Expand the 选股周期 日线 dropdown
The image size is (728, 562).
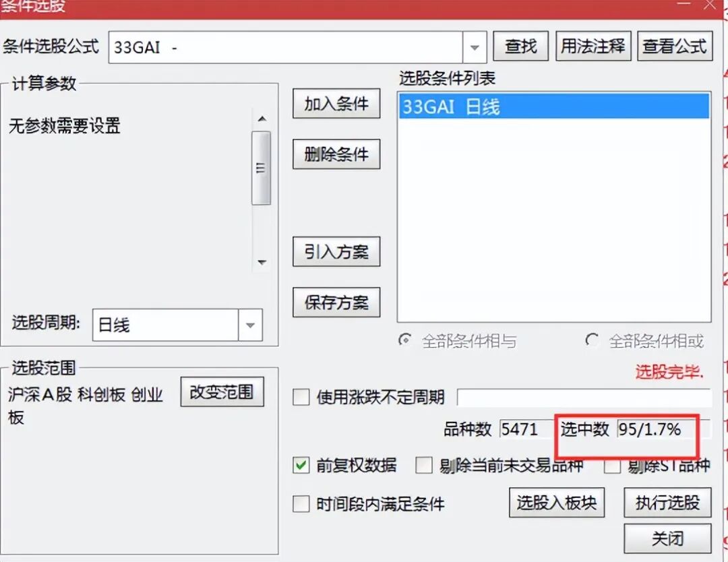click(x=250, y=325)
